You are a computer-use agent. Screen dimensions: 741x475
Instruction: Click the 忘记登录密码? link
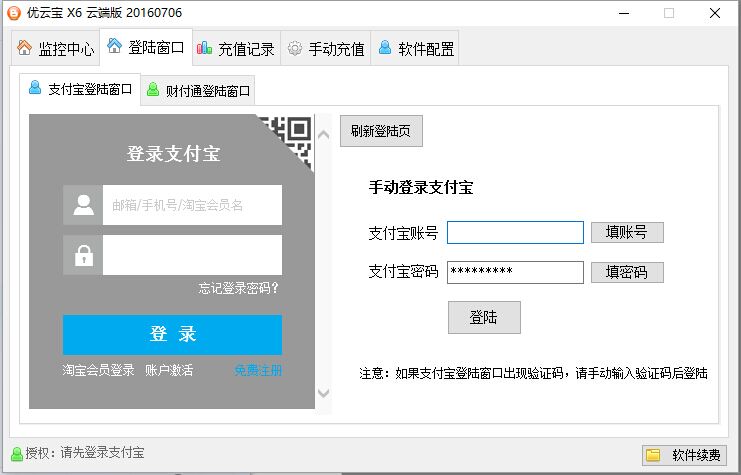click(238, 289)
